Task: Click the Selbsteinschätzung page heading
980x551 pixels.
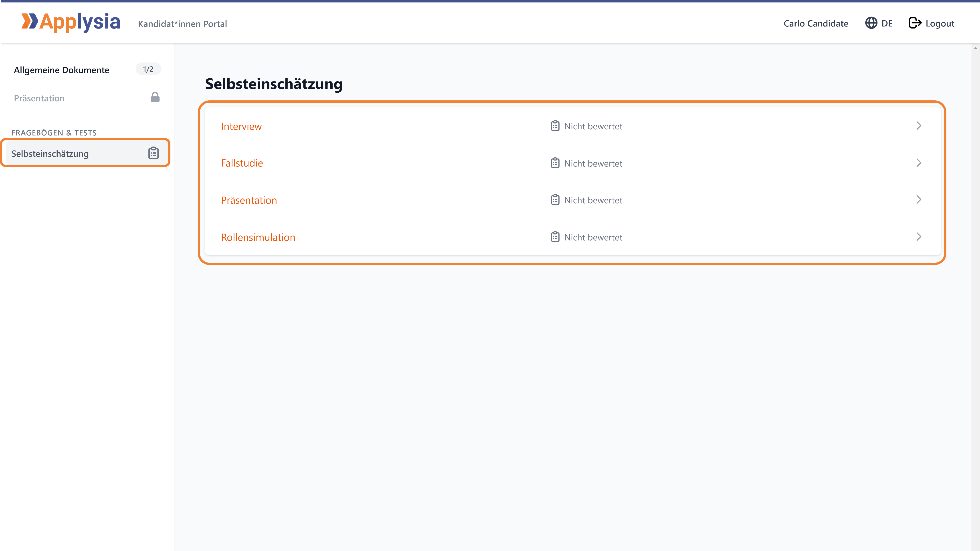Action: click(274, 84)
